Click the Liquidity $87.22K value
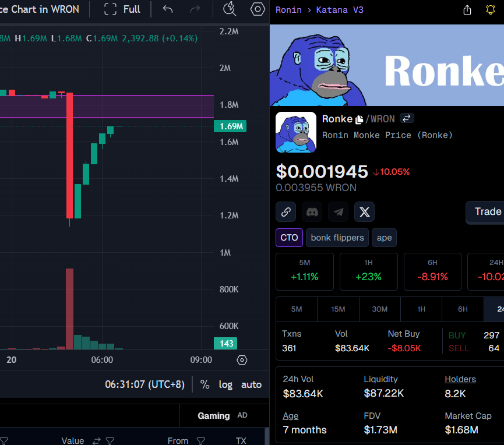Screen dimensions: 504x445 pos(383,393)
